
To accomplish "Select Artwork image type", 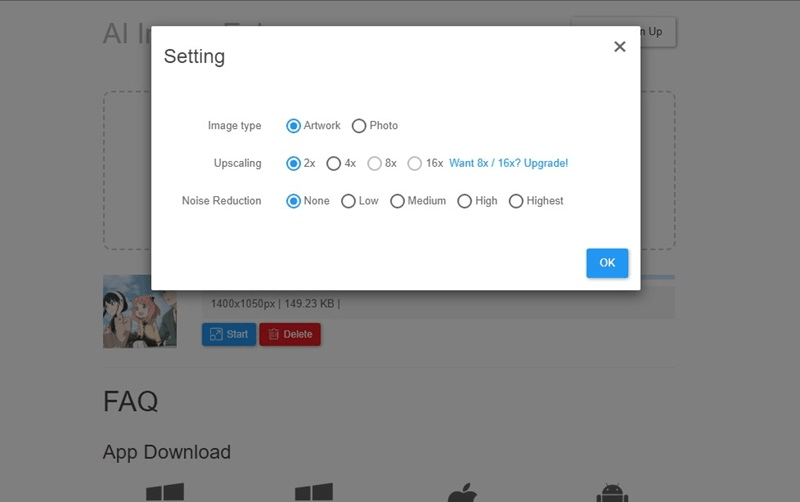I will point(294,126).
